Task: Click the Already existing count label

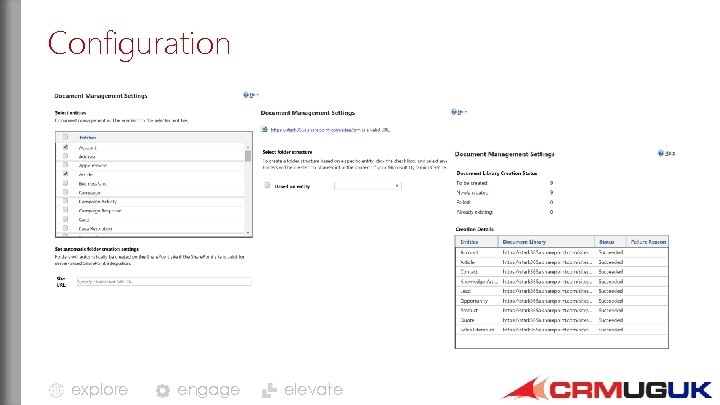Action: pyautogui.click(x=474, y=212)
